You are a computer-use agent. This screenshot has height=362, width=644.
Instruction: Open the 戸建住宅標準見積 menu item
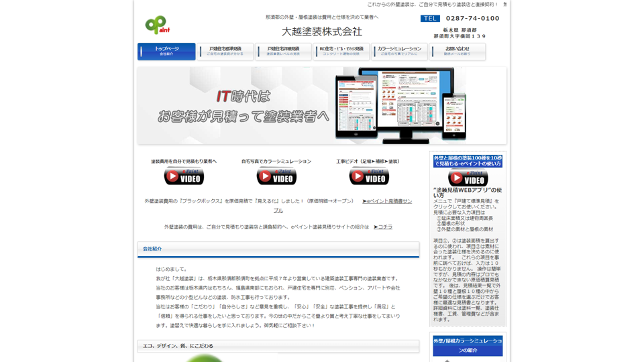point(225,51)
